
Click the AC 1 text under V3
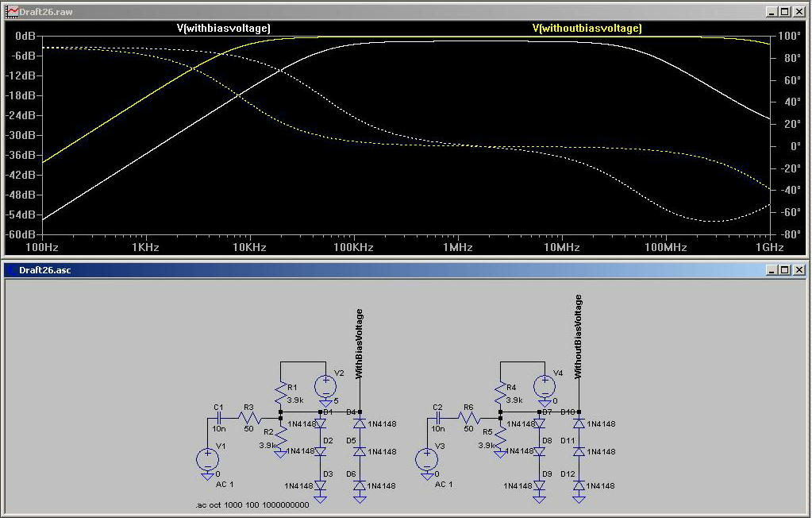pyautogui.click(x=444, y=485)
